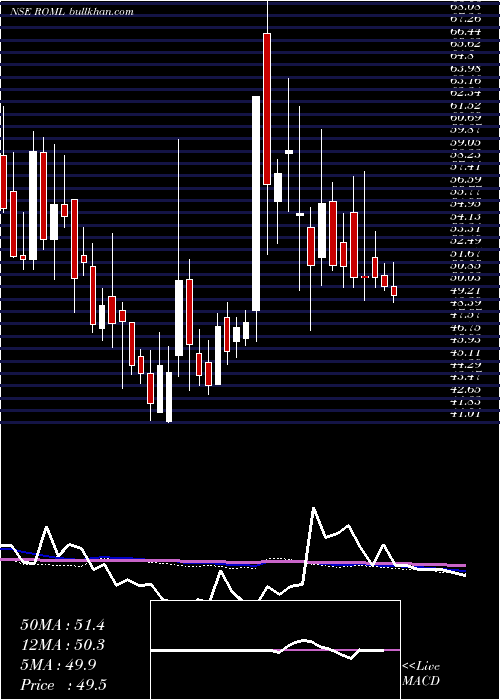
Task: Select the tall red candle at the chart peak
Action: pyautogui.click(x=267, y=108)
